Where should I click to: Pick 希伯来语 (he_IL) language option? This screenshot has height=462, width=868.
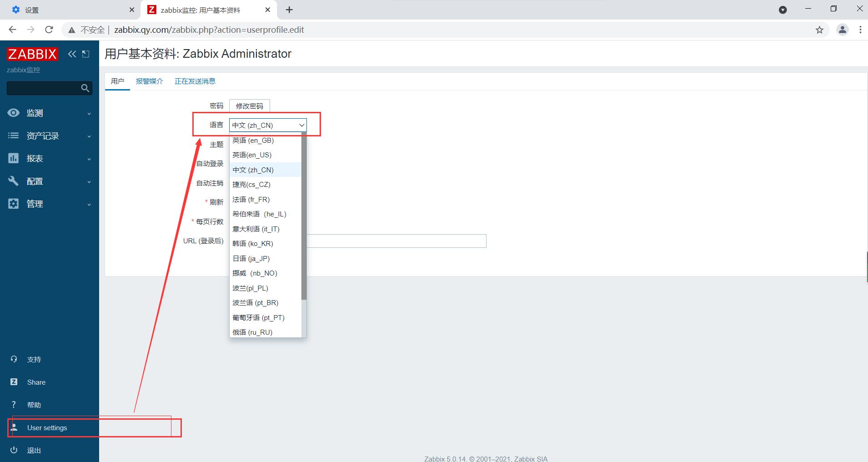pyautogui.click(x=266, y=214)
